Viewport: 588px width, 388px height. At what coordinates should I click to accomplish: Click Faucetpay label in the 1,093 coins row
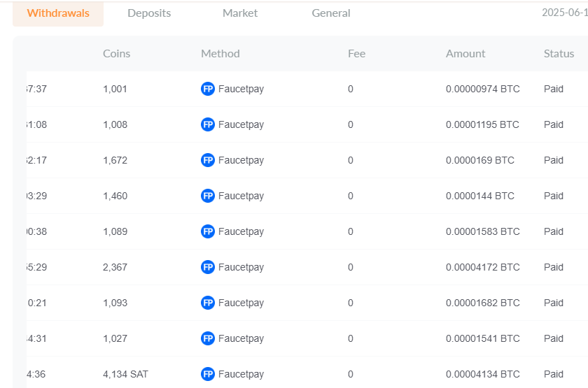point(241,303)
